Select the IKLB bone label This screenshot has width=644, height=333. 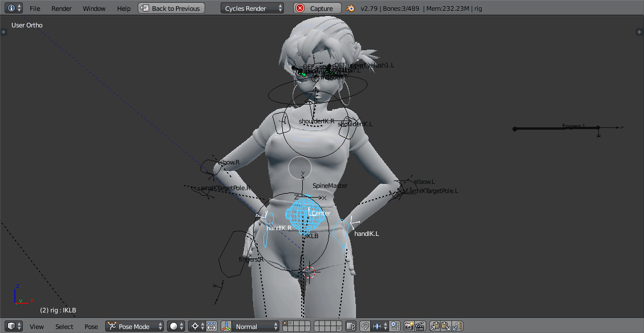pos(312,236)
